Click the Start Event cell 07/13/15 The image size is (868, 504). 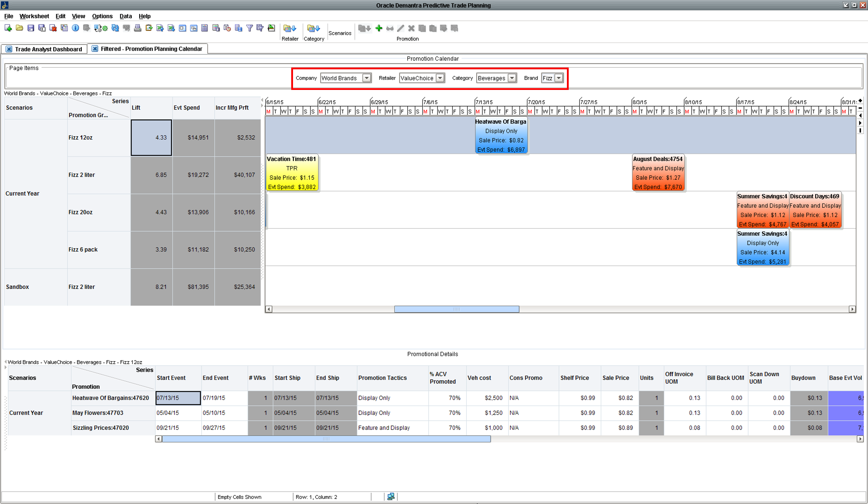point(178,398)
